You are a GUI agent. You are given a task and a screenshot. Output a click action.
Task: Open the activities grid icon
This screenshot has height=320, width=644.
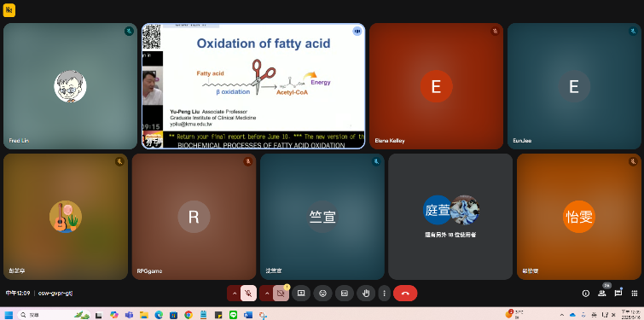[635, 294]
